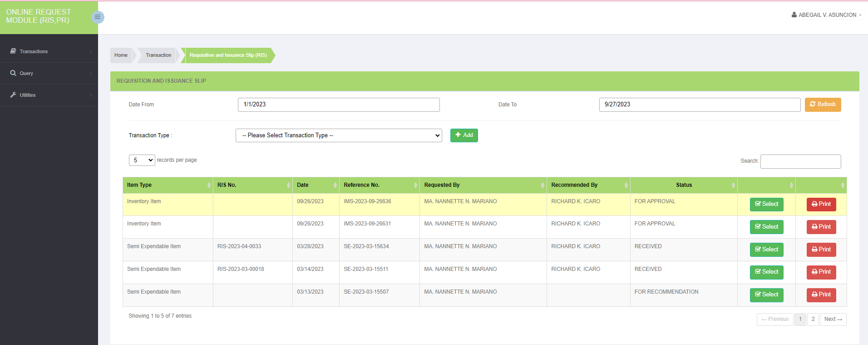
Task: Open the Utilities sidebar menu
Action: click(x=49, y=95)
